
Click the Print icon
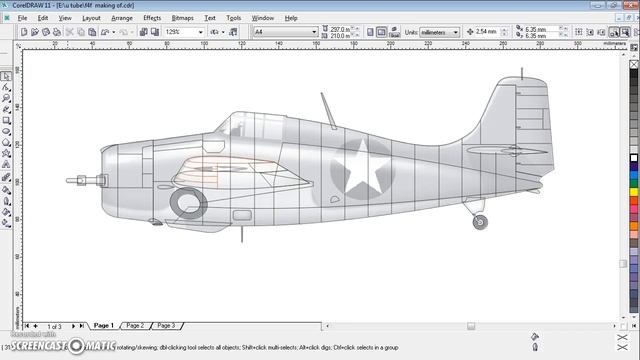(57, 32)
